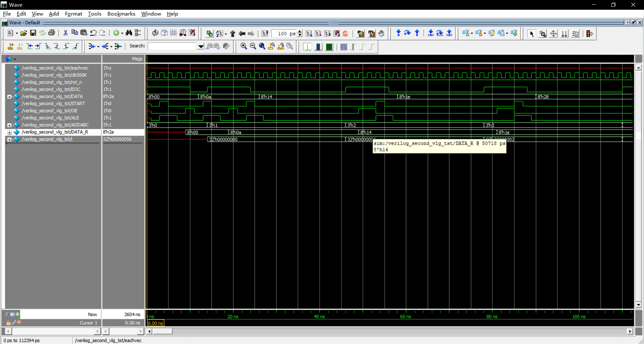Toggle the thin green line wave style
Viewport: 644px width, 344px height.
pos(307,47)
